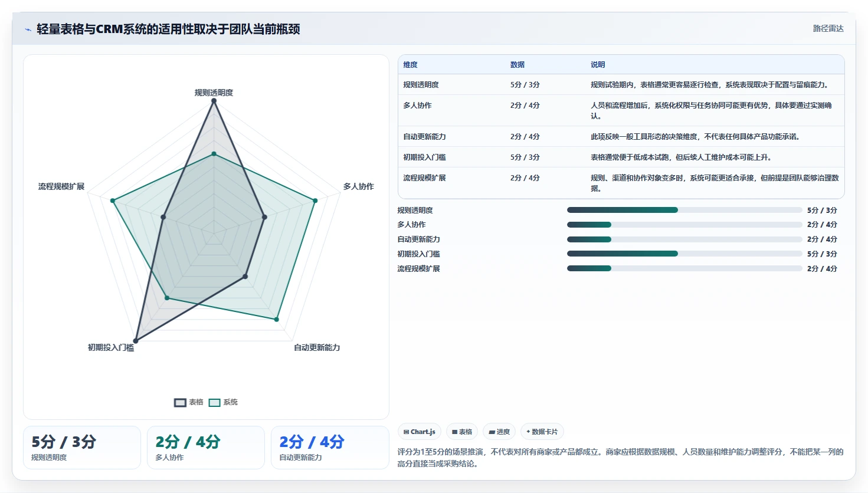Click the 流程规模扩展 progress bar
The height and width of the screenshot is (493, 868).
684,268
